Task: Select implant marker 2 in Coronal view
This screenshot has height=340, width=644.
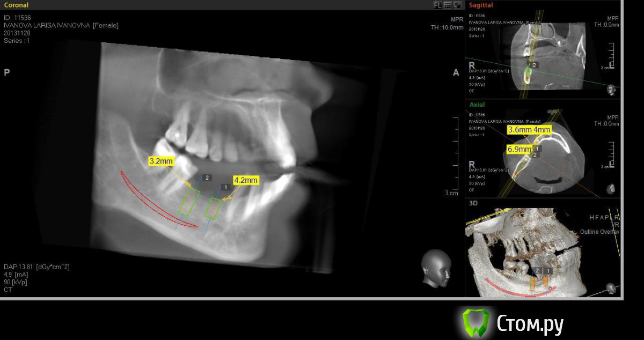Action: coord(208,178)
